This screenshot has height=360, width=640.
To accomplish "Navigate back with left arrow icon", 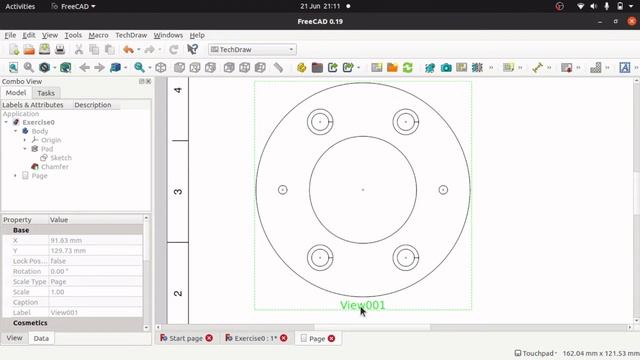I will [x=84, y=67].
